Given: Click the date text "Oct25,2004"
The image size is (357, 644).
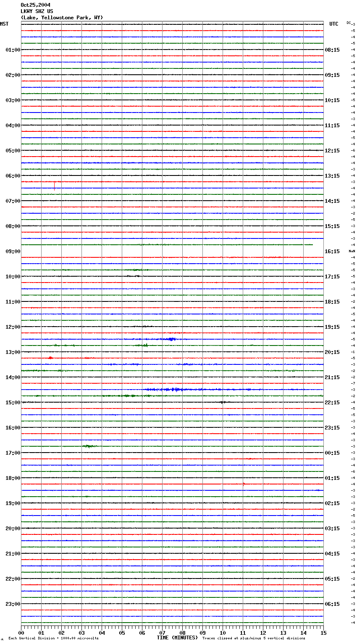Looking at the screenshot, I should tap(35, 5).
